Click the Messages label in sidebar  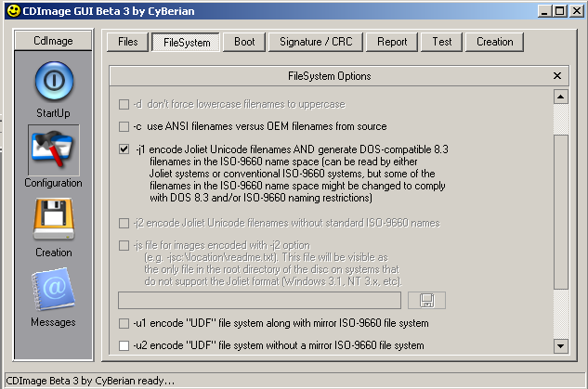53,322
